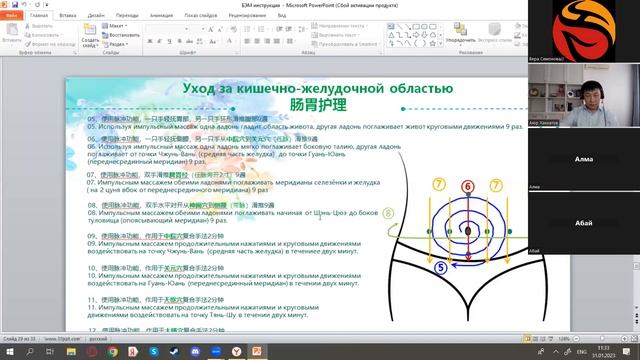The width and height of the screenshot is (640, 360).
Task: Select triangle shape in gallery
Action: pos(391,35)
